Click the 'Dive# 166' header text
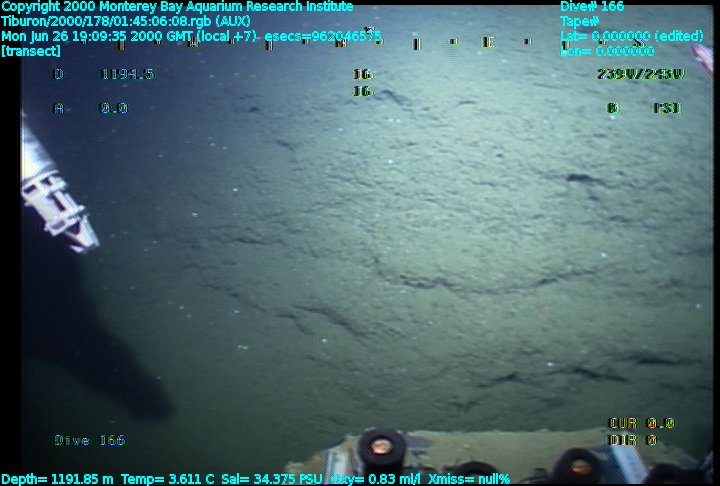 (592, 6)
